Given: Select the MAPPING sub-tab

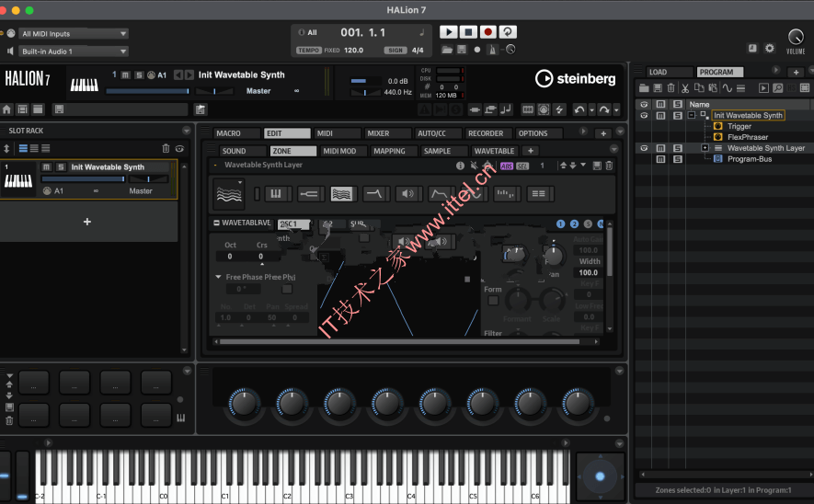Looking at the screenshot, I should click(394, 151).
